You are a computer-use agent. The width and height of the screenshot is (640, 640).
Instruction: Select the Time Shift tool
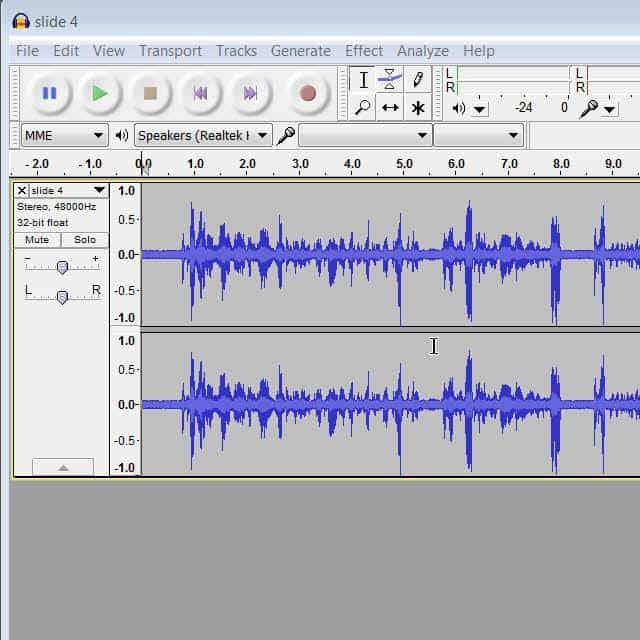(389, 107)
